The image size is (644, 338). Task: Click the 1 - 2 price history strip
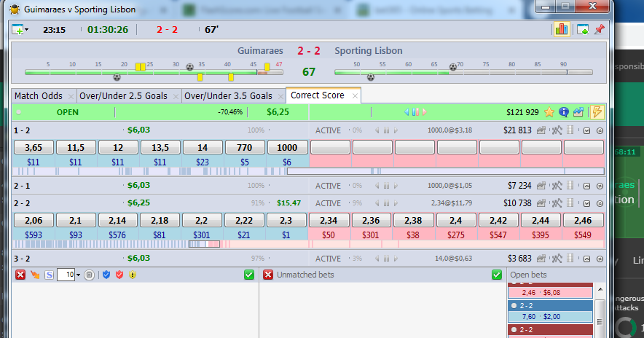point(308,171)
